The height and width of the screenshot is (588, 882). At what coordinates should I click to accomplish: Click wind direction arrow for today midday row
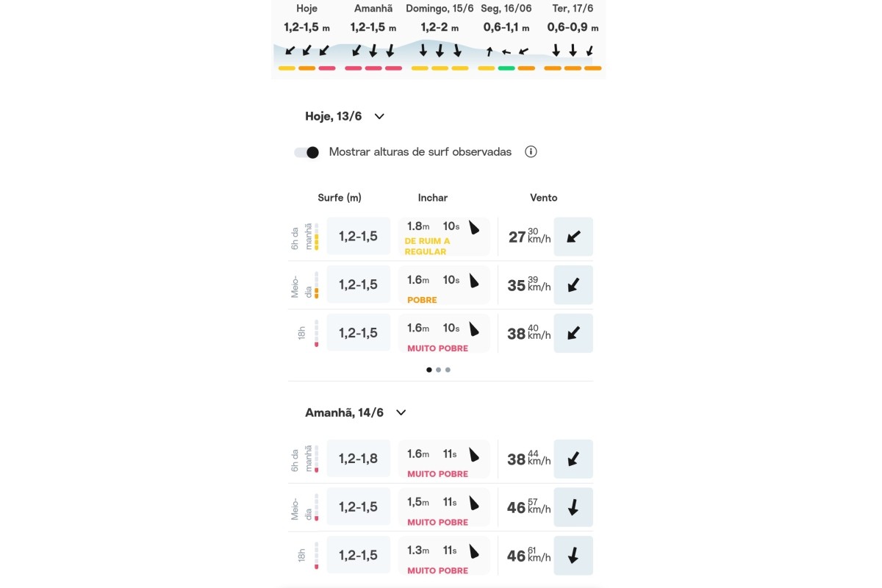coord(573,284)
